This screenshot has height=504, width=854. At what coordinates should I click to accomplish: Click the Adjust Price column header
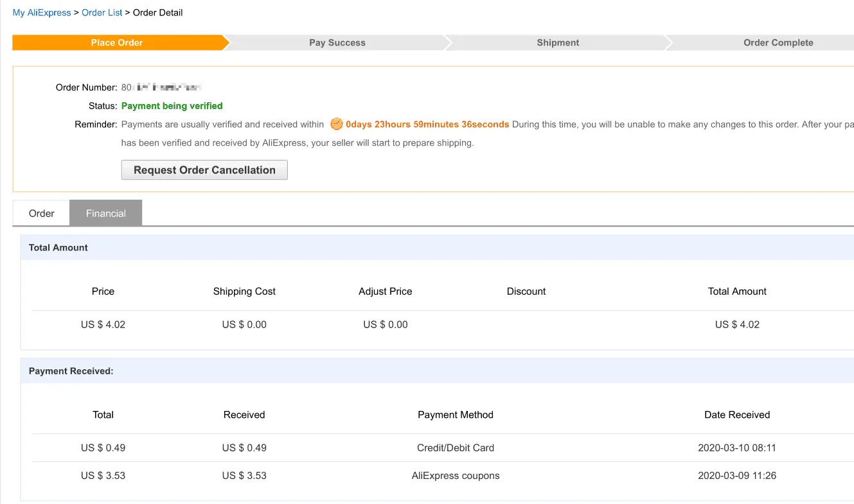click(x=386, y=291)
